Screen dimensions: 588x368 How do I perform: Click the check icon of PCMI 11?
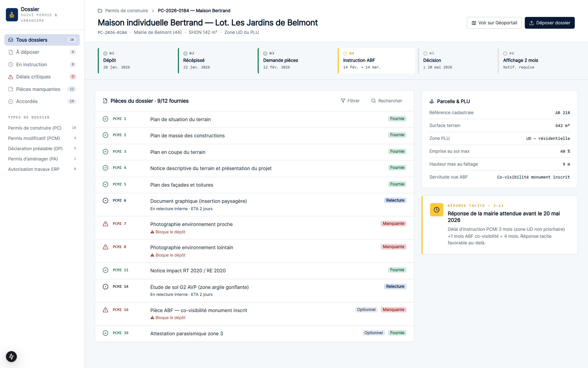105,270
